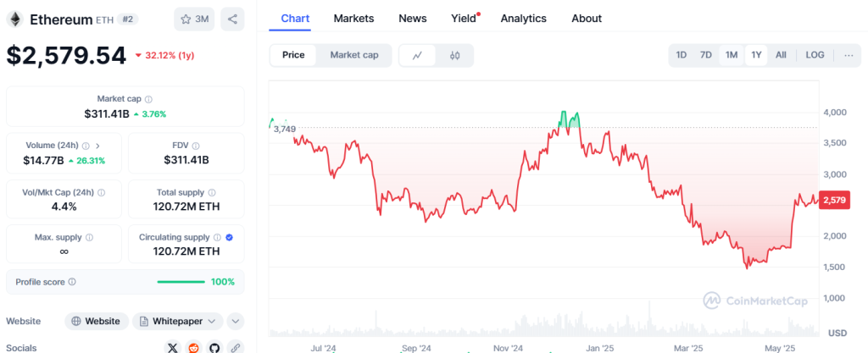The height and width of the screenshot is (353, 868).
Task: Switch chart to Market cap
Action: pos(354,55)
